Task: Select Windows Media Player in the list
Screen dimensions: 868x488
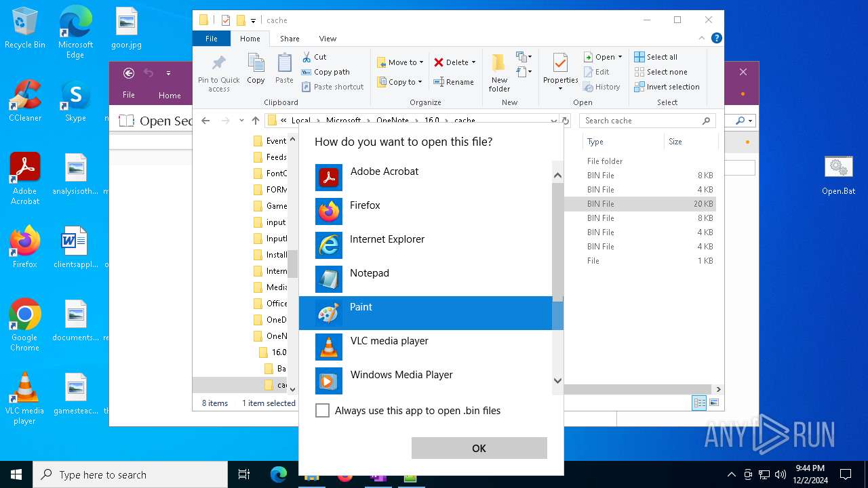Action: click(x=426, y=381)
